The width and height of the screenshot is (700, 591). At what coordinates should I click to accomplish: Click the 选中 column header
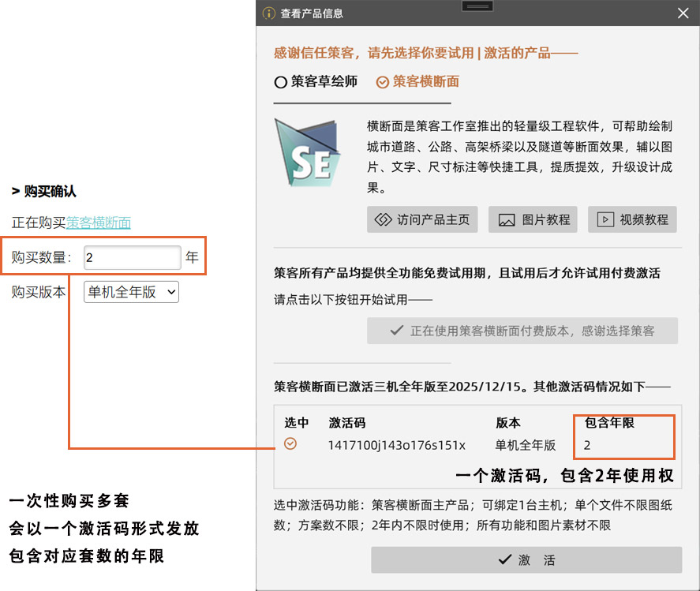click(x=297, y=422)
